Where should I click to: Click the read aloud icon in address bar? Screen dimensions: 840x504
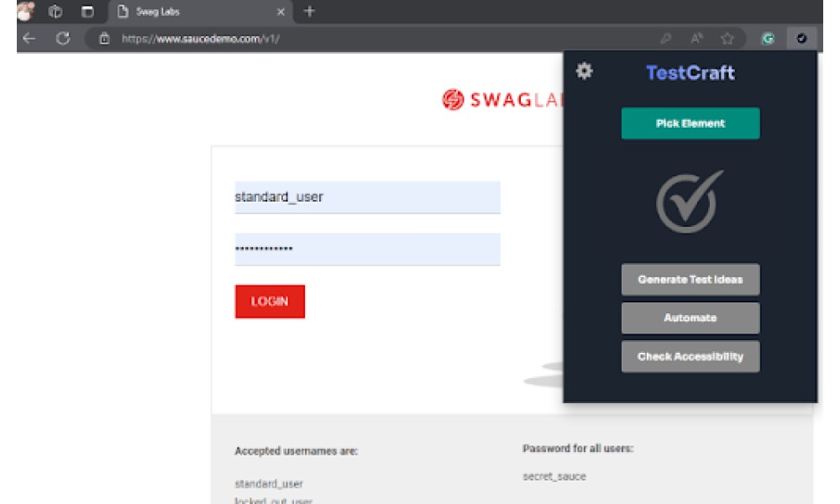click(696, 39)
